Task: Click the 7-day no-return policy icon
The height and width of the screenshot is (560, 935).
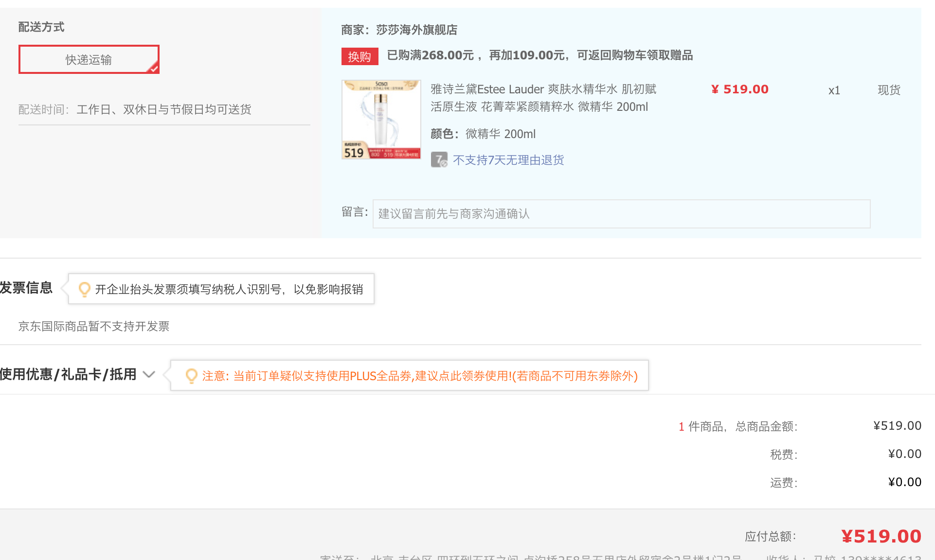Action: coord(439,160)
